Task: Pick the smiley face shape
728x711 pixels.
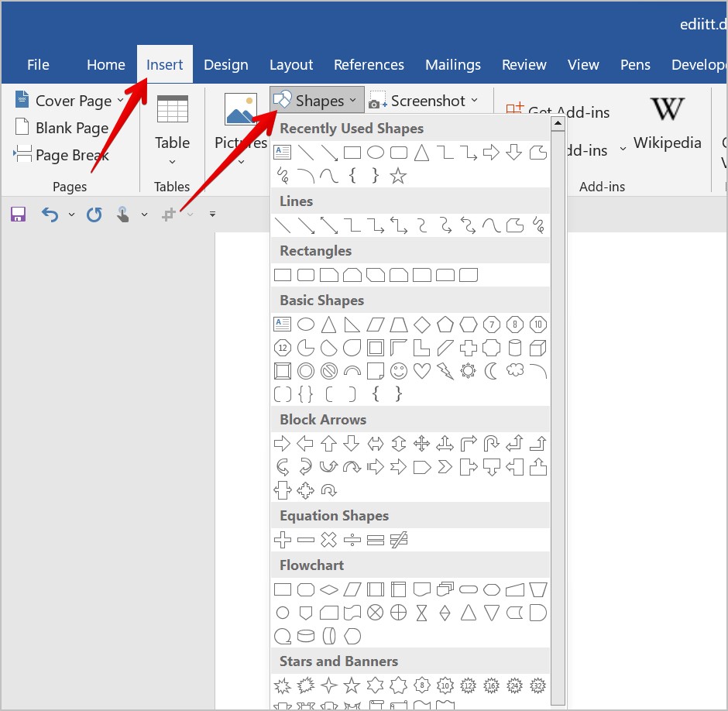Action: 398,371
